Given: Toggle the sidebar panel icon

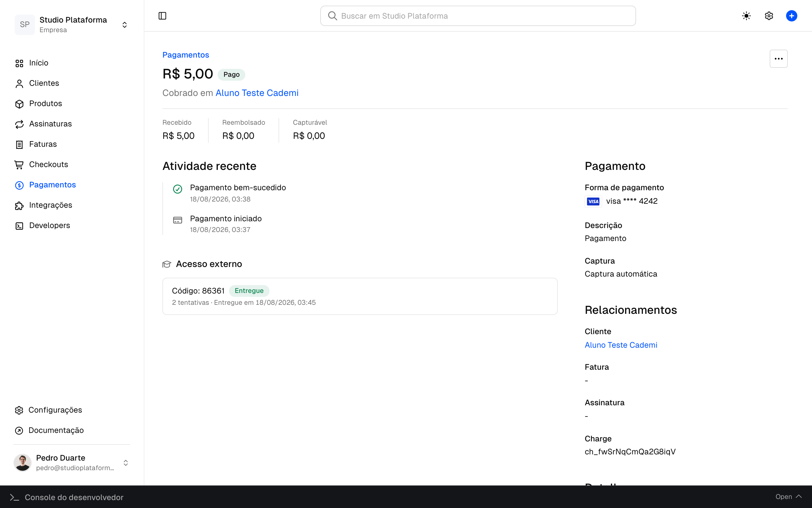Looking at the screenshot, I should [162, 16].
